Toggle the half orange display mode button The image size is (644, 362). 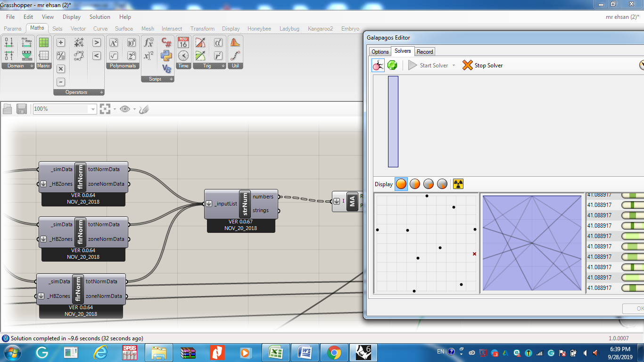pos(415,184)
